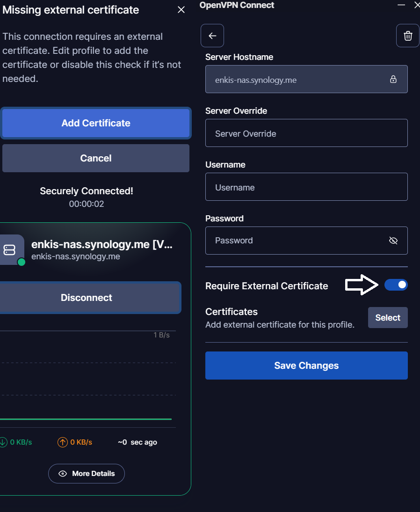Click the download speed arrow icon

[3, 442]
